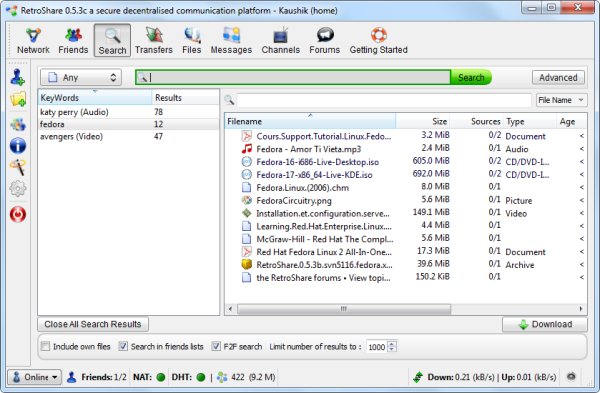Open the Channels section

(280, 41)
